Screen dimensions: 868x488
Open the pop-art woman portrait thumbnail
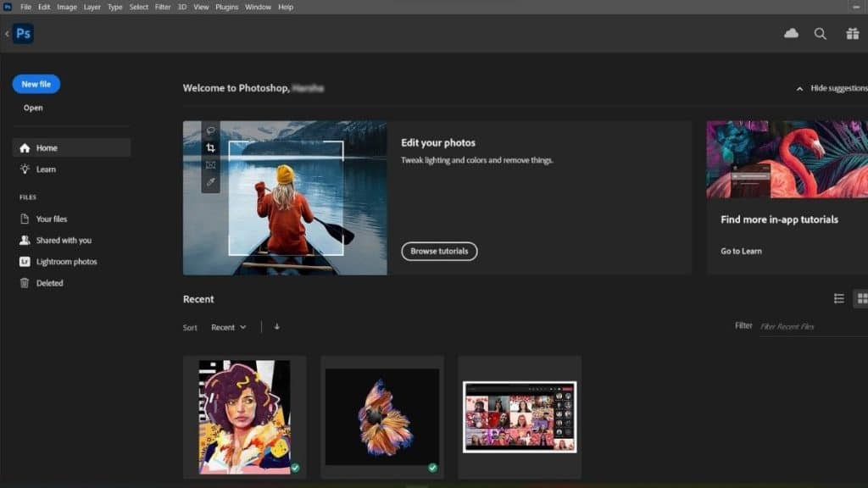click(245, 417)
